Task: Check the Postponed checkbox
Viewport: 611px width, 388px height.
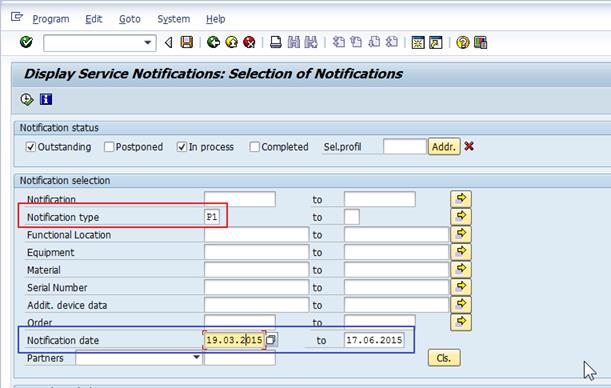Action: (x=109, y=147)
